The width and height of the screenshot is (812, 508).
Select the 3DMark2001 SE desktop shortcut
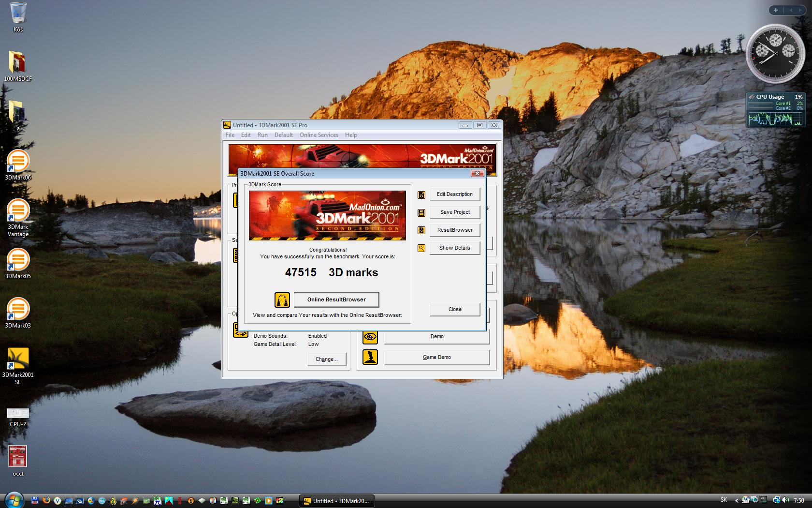click(x=18, y=366)
